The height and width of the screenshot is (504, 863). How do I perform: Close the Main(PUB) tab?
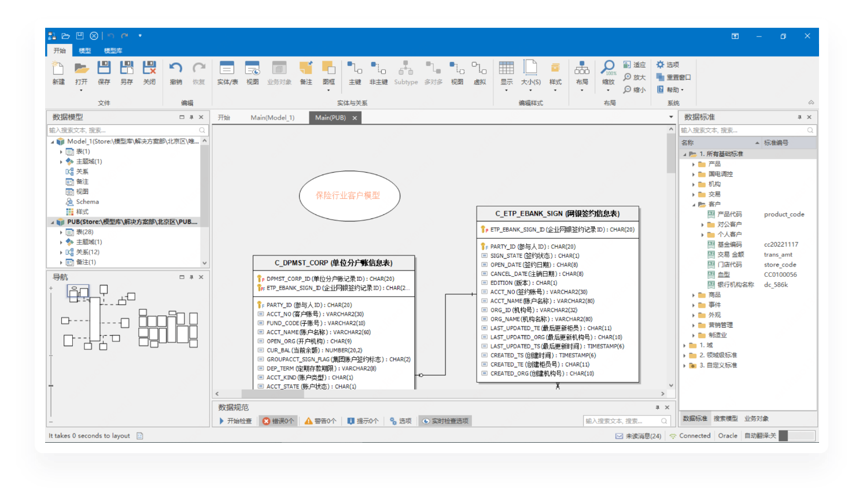pos(355,118)
